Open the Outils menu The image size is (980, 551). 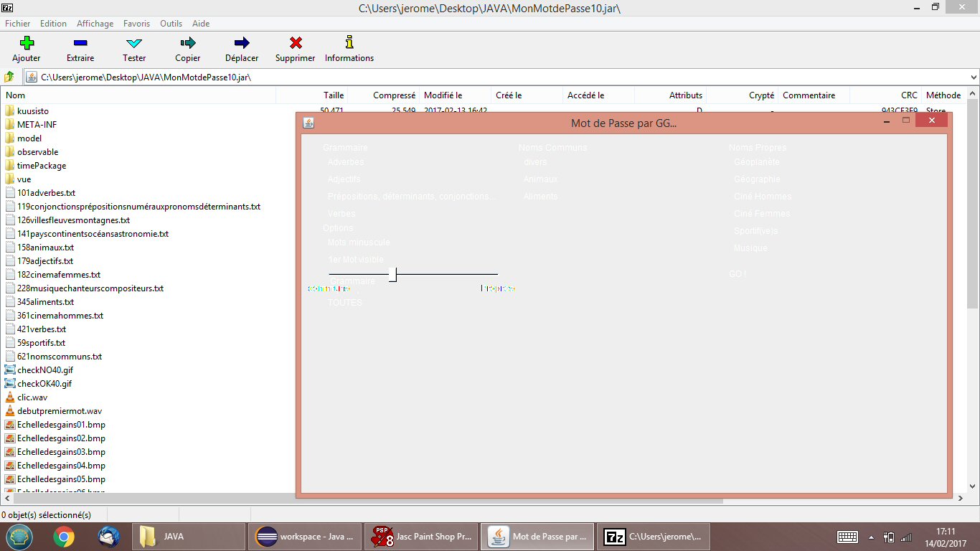(x=171, y=24)
